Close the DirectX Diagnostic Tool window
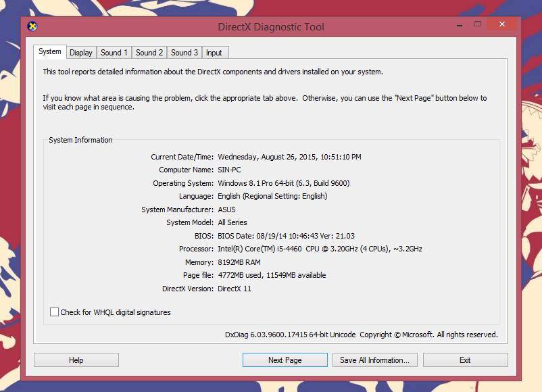The image size is (542, 392). (502, 24)
